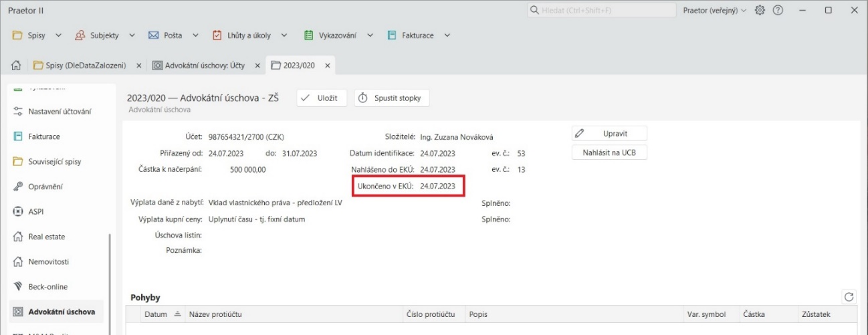This screenshot has height=335, width=868.
Task: Expand the Lhůty a úkoly dropdown
Action: pos(250,35)
